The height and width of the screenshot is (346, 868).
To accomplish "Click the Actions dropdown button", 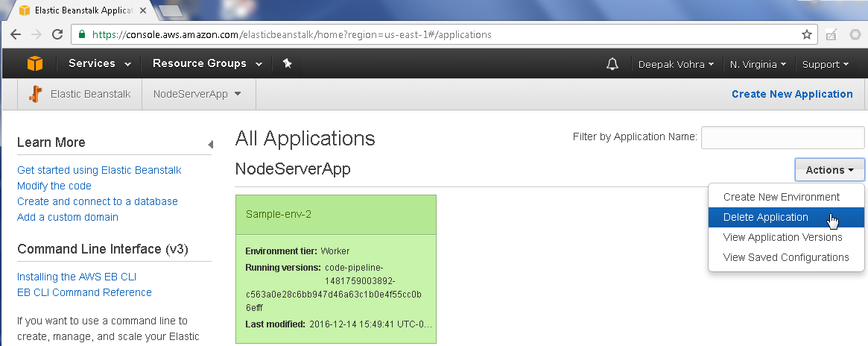I will pos(829,170).
